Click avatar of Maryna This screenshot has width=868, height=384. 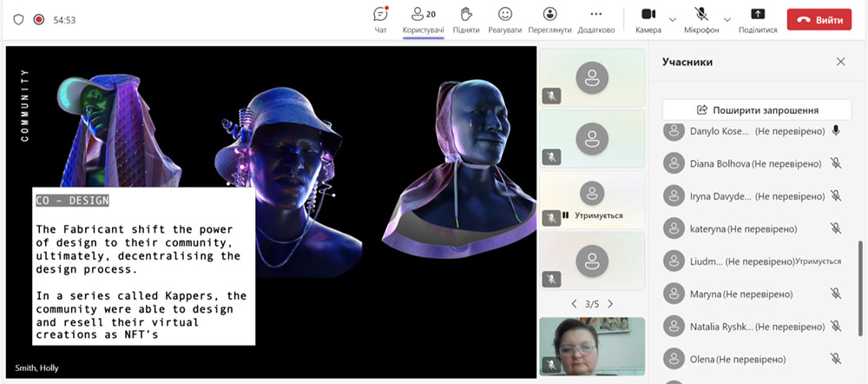[674, 294]
